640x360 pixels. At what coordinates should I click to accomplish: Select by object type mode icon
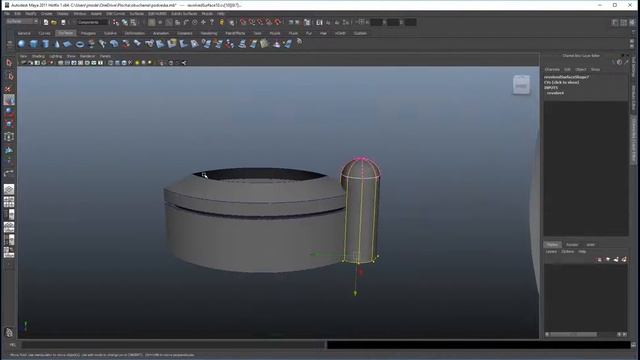124,22
